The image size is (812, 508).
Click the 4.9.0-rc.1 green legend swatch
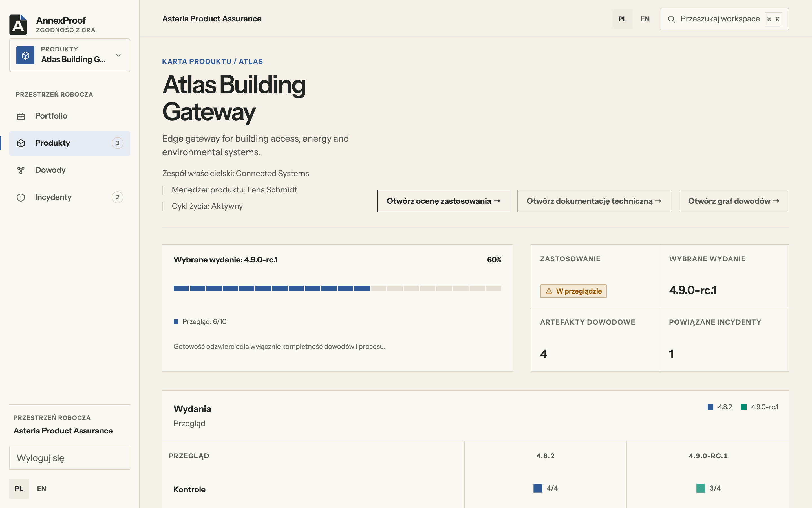click(x=743, y=407)
